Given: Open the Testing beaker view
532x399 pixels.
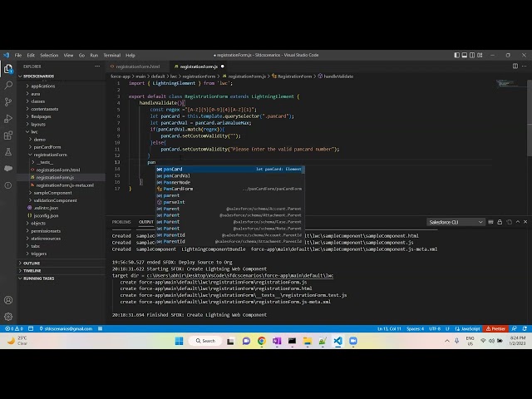Looking at the screenshot, I should [8, 152].
